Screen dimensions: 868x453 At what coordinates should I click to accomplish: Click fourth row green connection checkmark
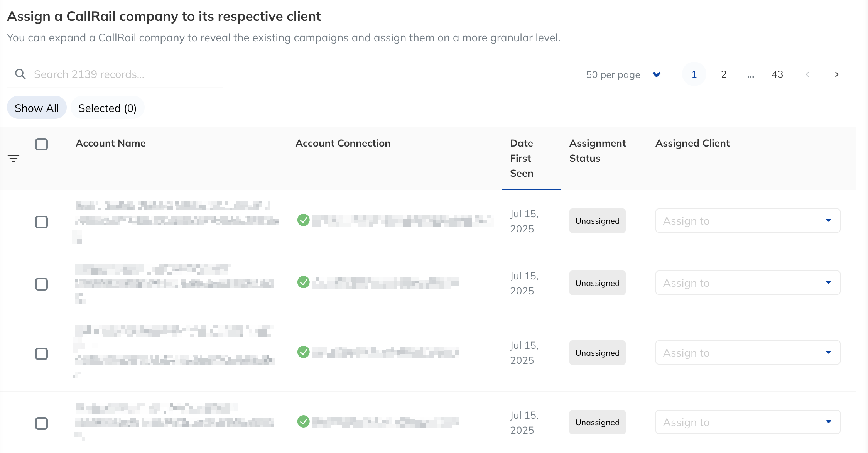coord(304,421)
